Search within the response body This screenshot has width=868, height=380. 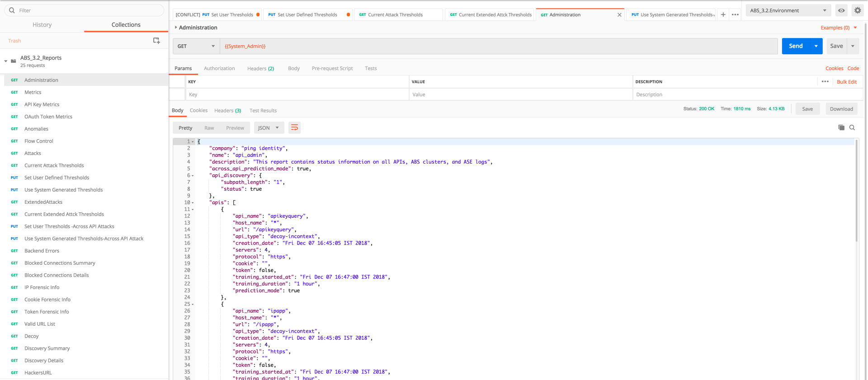coord(852,128)
